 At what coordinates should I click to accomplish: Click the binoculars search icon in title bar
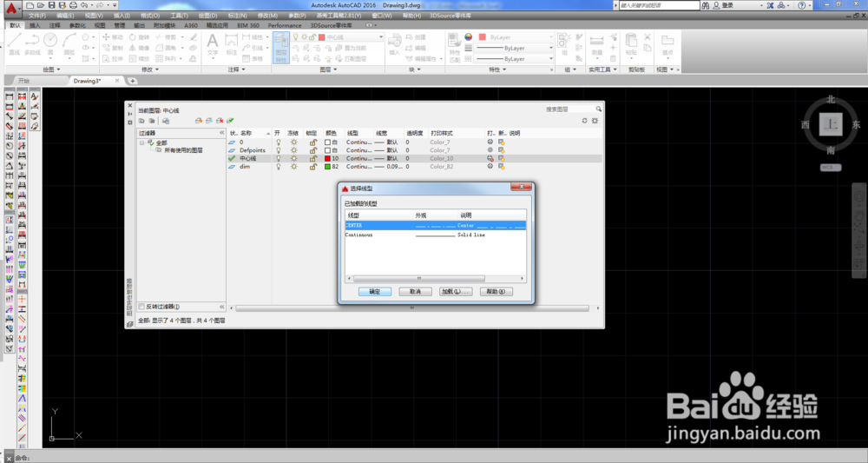coord(705,5)
